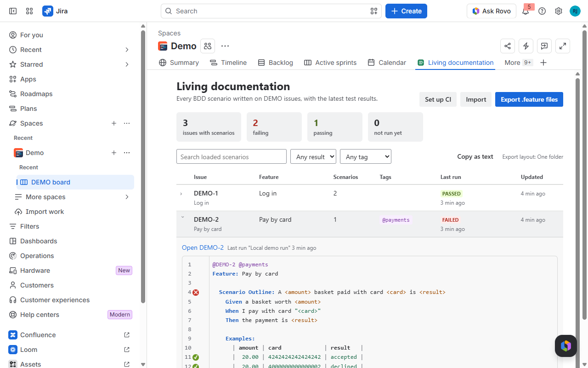Image resolution: width=588 pixels, height=368 pixels.
Task: Open the help question mark icon
Action: pyautogui.click(x=542, y=11)
